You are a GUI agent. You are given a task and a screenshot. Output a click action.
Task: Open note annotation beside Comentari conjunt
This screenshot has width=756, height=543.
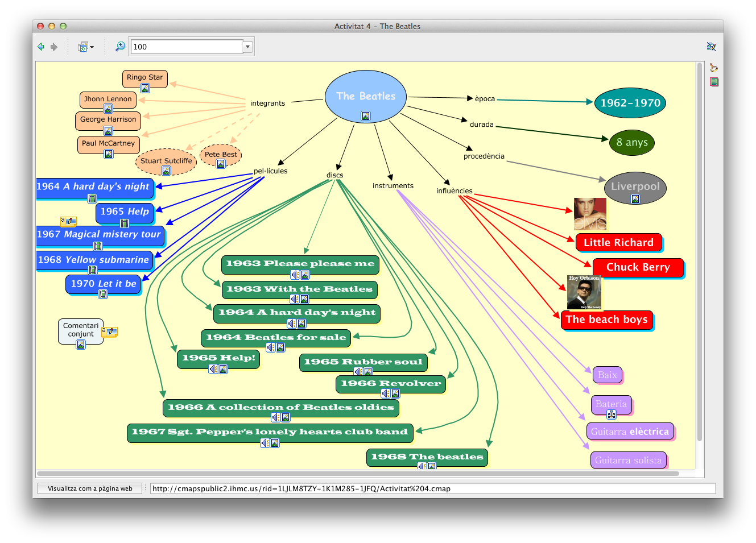coord(110,331)
